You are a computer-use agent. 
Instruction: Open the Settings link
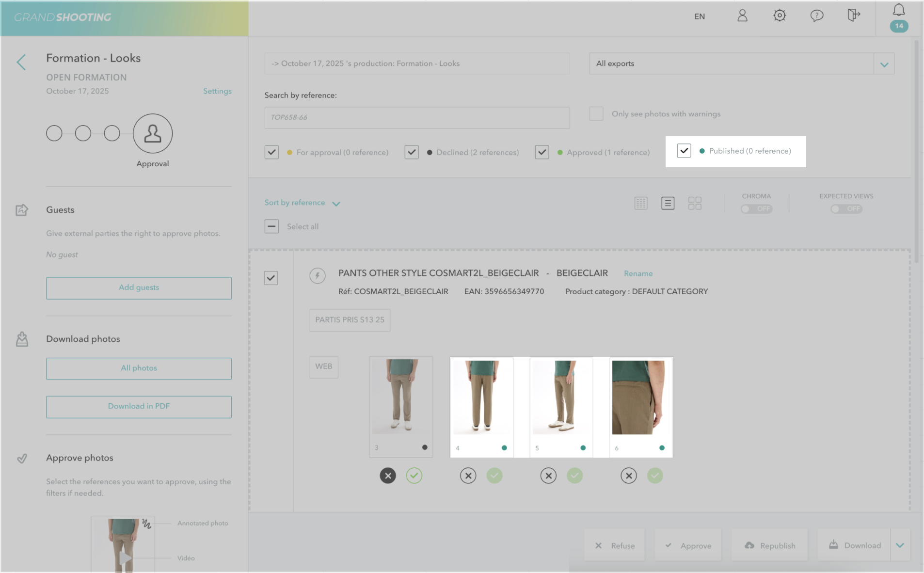(217, 91)
